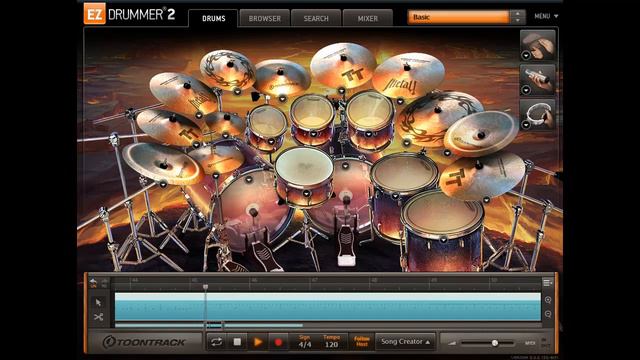Open the song track options menu icon
Viewport: 640px width, 360px height.
pyautogui.click(x=547, y=282)
